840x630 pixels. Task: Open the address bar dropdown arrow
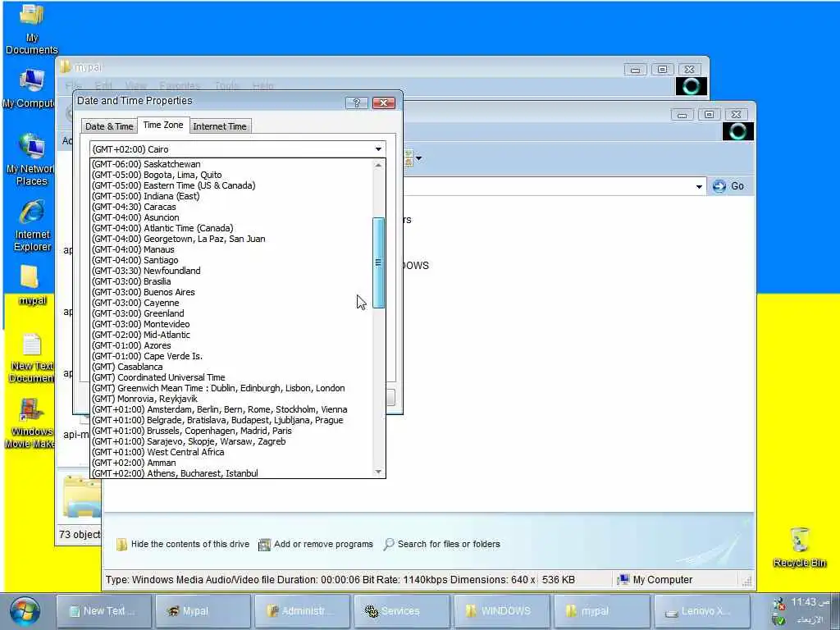tap(699, 186)
